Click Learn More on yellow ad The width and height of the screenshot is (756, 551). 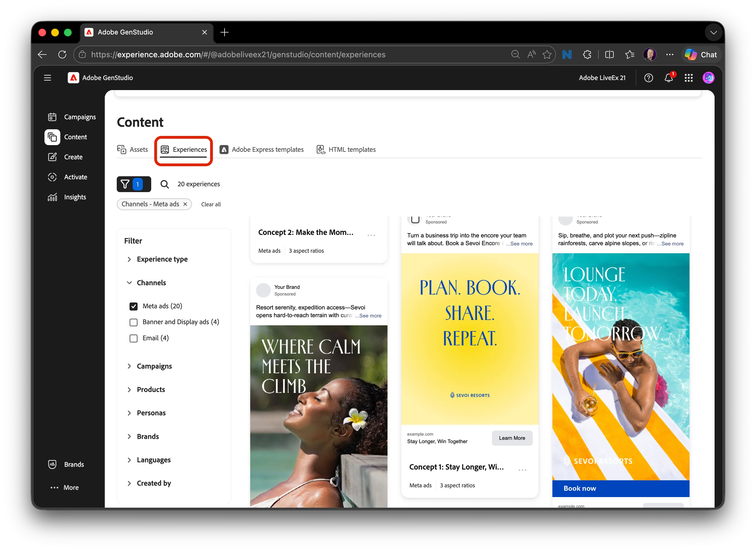tap(512, 438)
